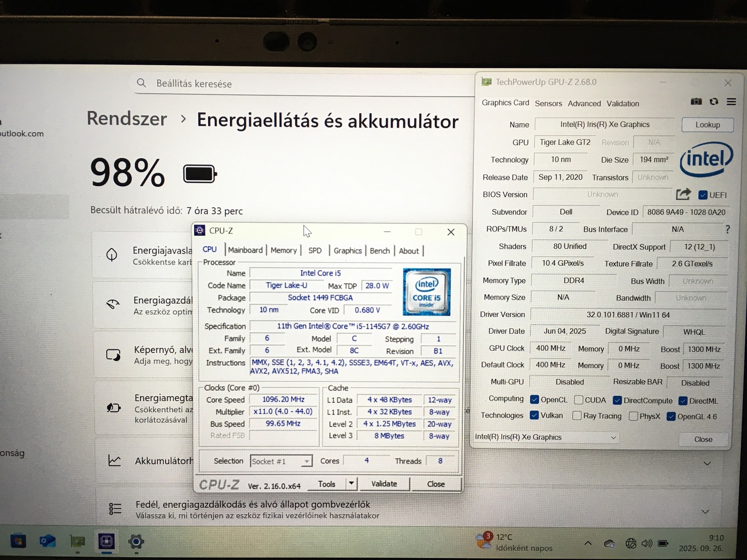Click the Fedél, energiagazdálkodás list icon
The image size is (747, 560).
(x=115, y=509)
